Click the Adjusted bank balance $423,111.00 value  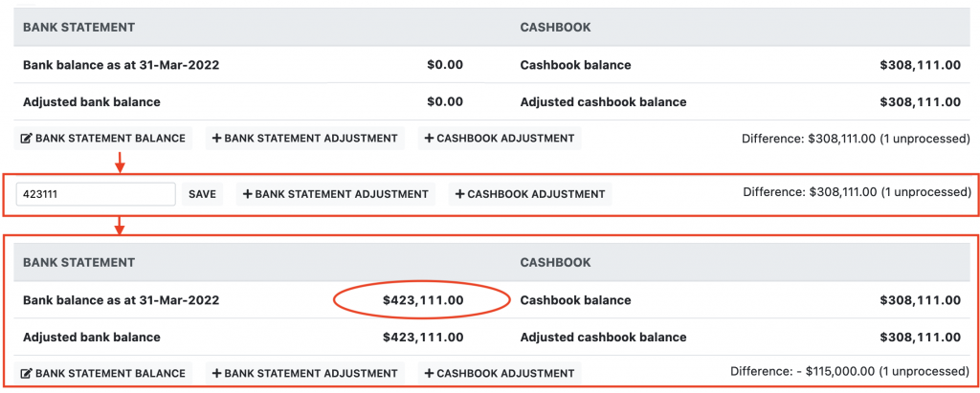tap(422, 337)
